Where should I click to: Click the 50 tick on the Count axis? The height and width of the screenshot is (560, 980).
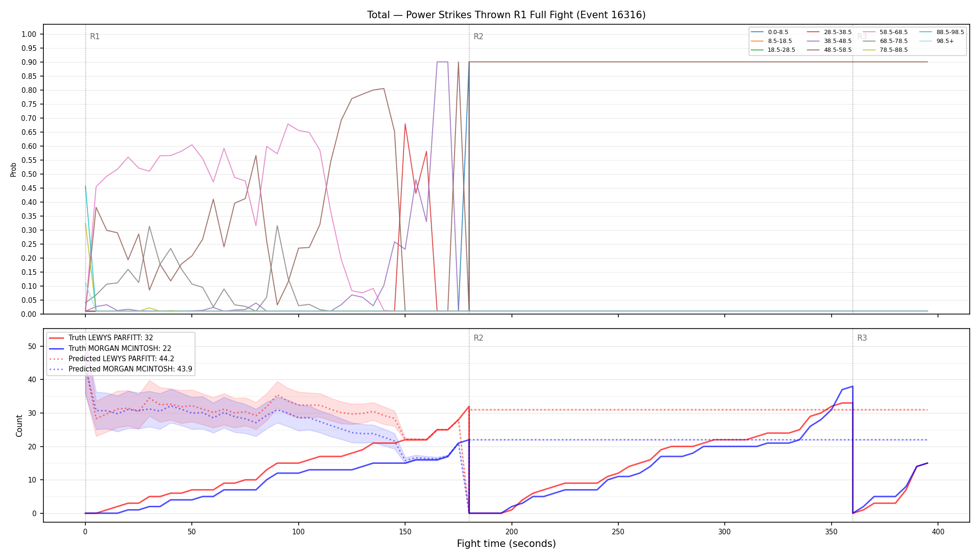tap(32, 346)
